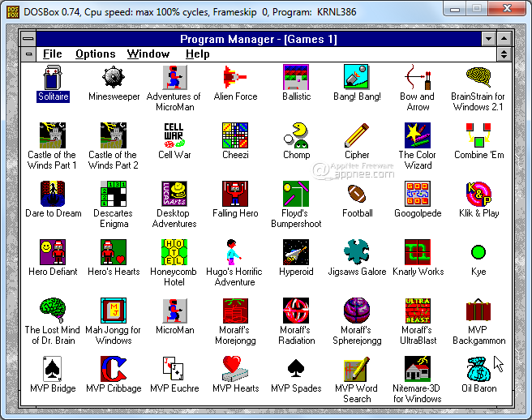The width and height of the screenshot is (532, 420).
Task: Minimize the DOSBox window
Action: [x=455, y=8]
